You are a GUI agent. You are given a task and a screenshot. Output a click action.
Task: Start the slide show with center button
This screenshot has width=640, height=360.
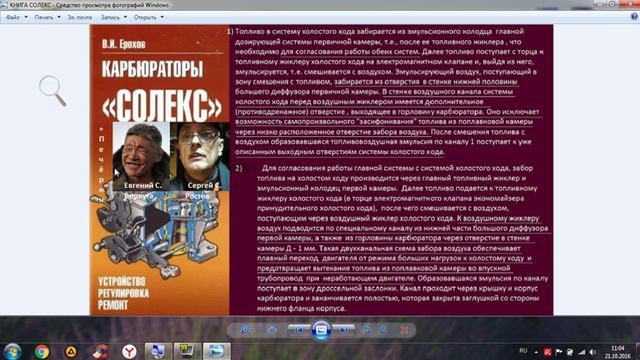click(321, 330)
